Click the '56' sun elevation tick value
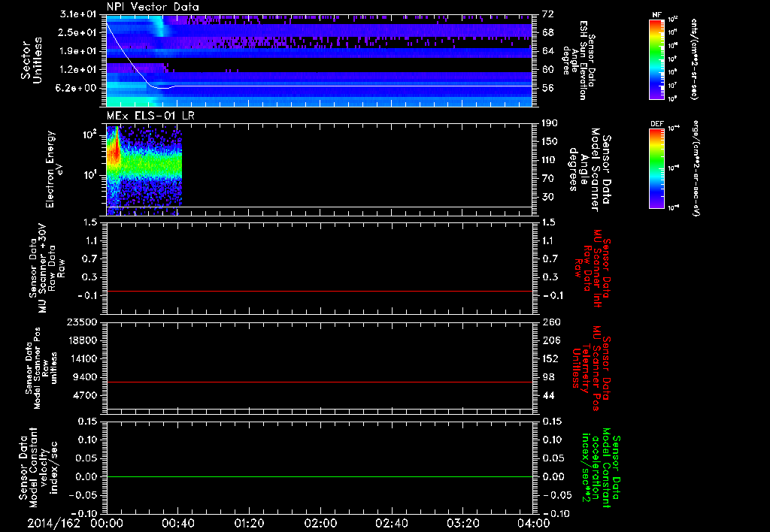The image size is (770, 532). pyautogui.click(x=548, y=89)
